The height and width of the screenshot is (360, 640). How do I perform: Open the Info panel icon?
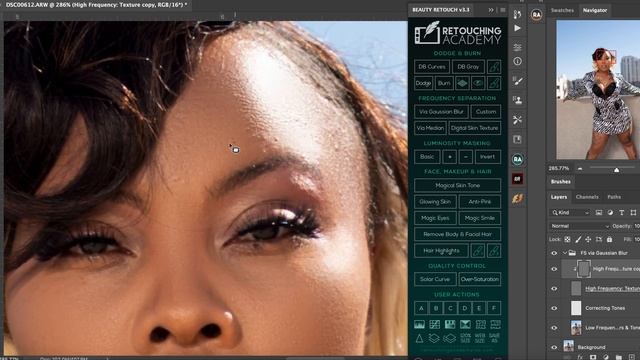518,61
